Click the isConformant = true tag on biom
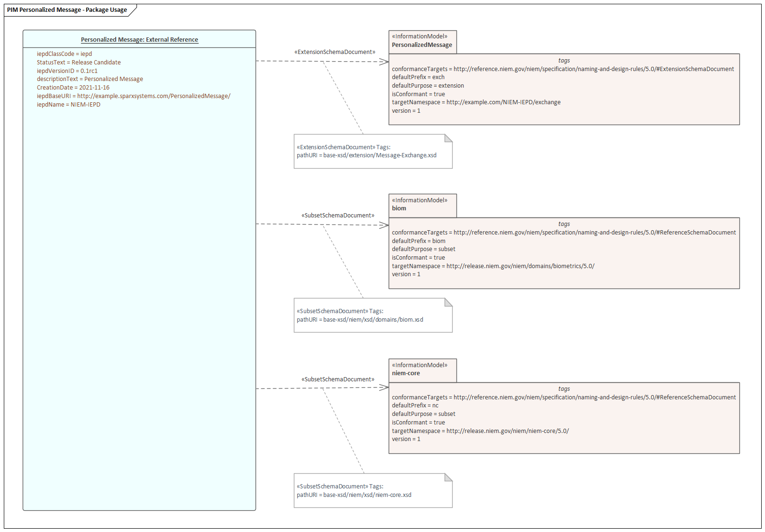The width and height of the screenshot is (765, 532). pyautogui.click(x=419, y=257)
